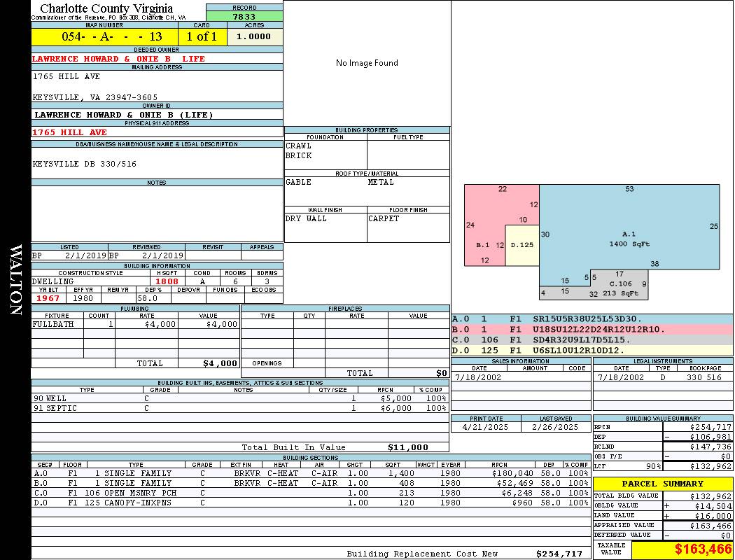The image size is (735, 560).
Task: Select OBLDG VALUE $14,504
Action: point(713,506)
